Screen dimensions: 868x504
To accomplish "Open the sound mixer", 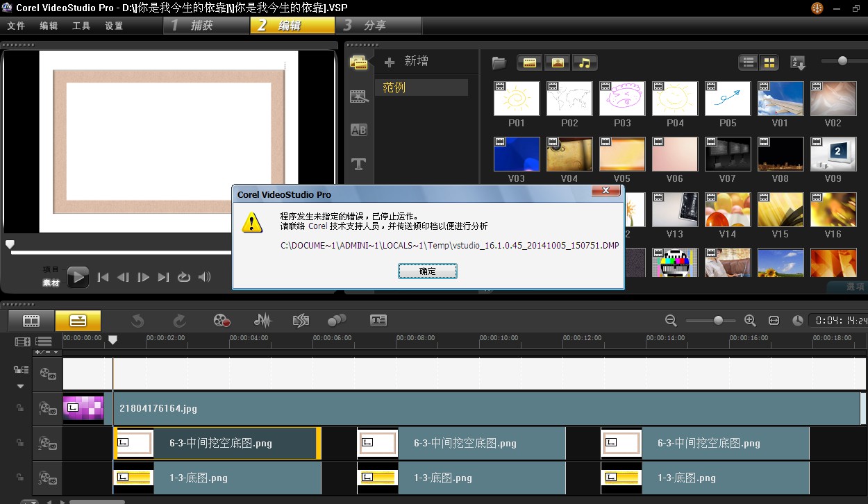I will [262, 321].
